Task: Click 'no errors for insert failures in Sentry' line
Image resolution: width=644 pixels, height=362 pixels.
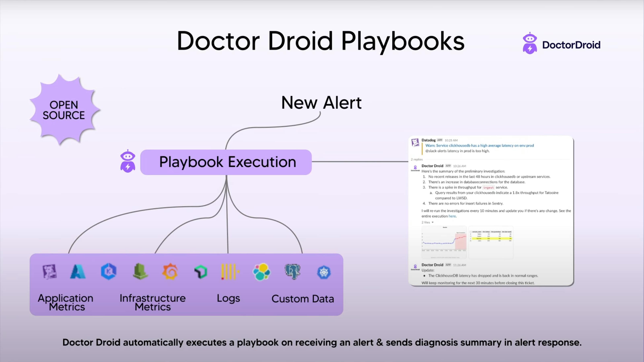Action: tap(466, 204)
